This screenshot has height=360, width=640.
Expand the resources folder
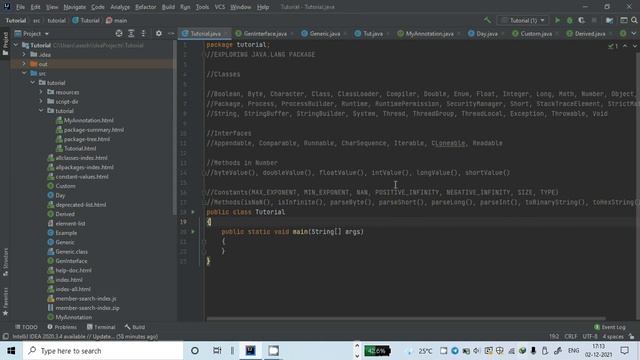click(41, 92)
